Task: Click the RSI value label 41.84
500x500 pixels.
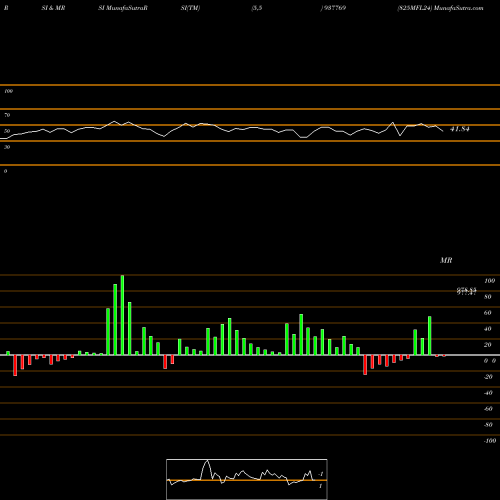Action: (460, 129)
